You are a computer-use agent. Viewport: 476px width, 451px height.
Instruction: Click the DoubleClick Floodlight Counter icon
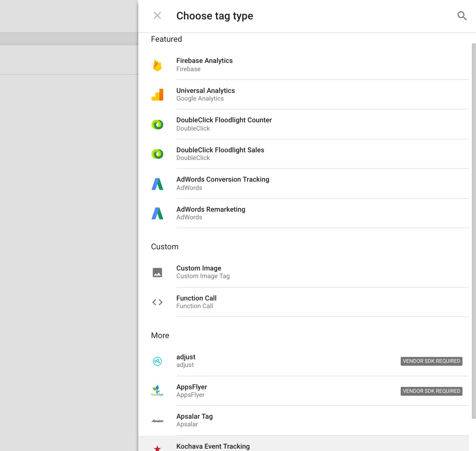tap(157, 125)
